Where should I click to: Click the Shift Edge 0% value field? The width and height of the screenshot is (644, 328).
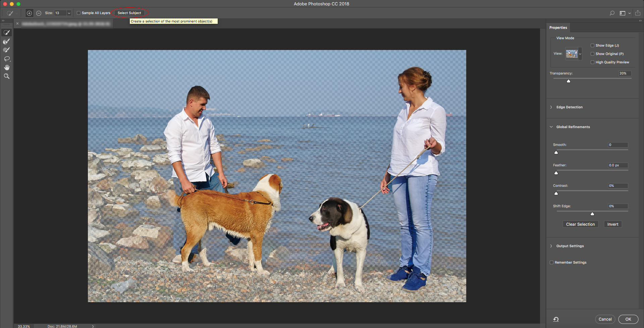pos(618,206)
